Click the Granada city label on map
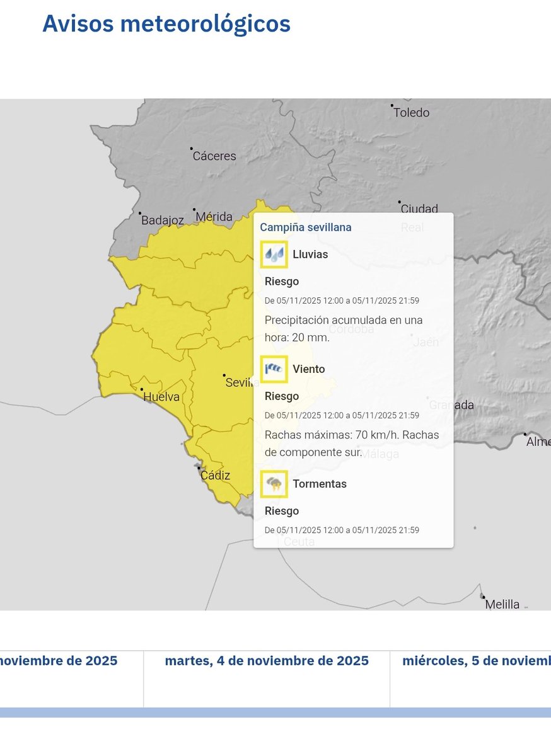 coord(451,405)
